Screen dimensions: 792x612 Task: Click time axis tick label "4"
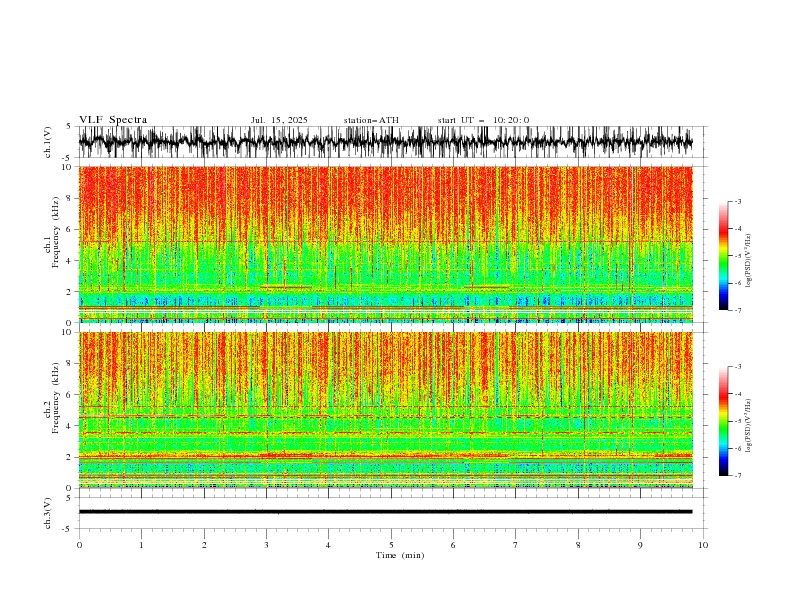pos(328,545)
